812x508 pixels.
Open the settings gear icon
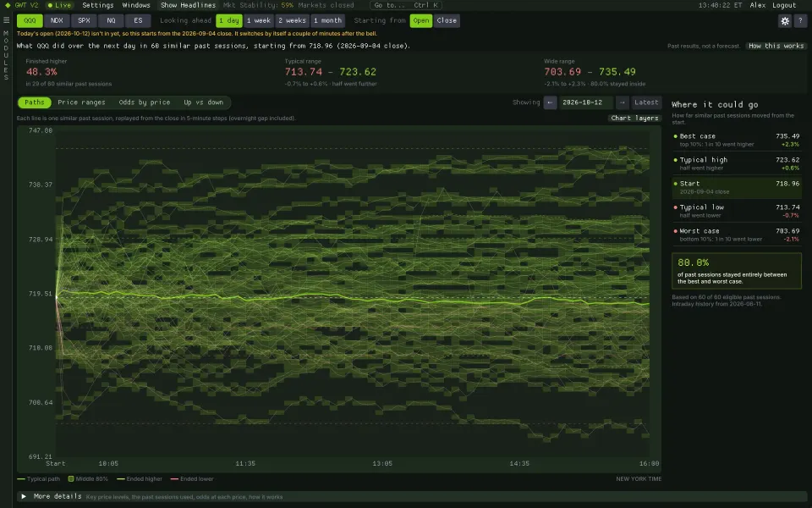[785, 20]
